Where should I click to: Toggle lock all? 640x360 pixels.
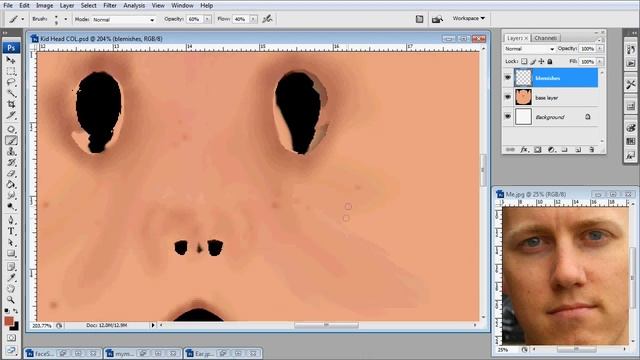(x=550, y=61)
